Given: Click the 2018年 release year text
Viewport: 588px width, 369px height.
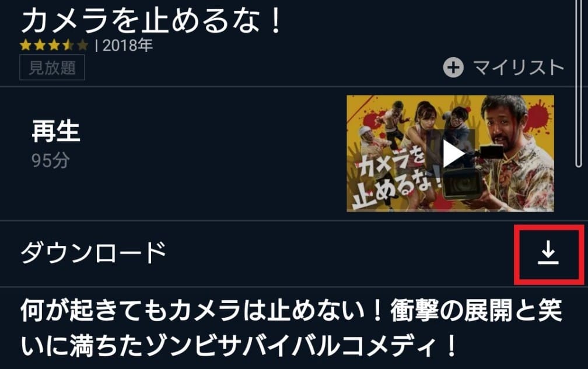Looking at the screenshot, I should coord(128,45).
